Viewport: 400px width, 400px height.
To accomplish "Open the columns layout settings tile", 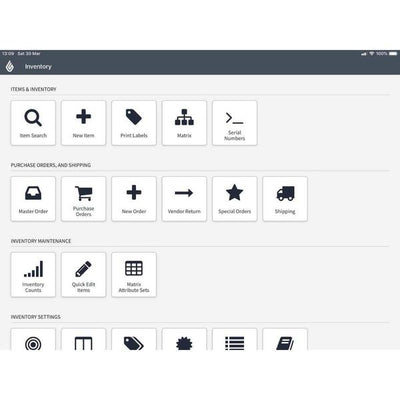I will click(x=84, y=339).
